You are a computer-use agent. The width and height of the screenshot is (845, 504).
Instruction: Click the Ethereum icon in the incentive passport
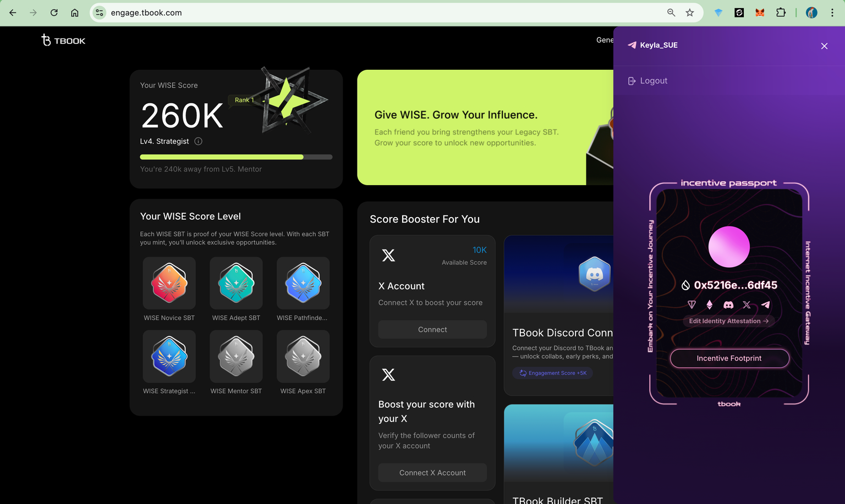[x=710, y=304]
